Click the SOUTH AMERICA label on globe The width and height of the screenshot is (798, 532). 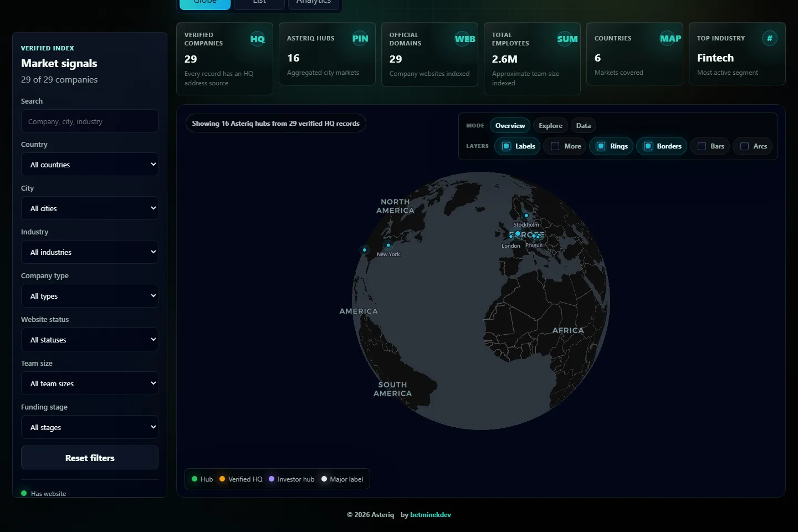[x=393, y=389]
